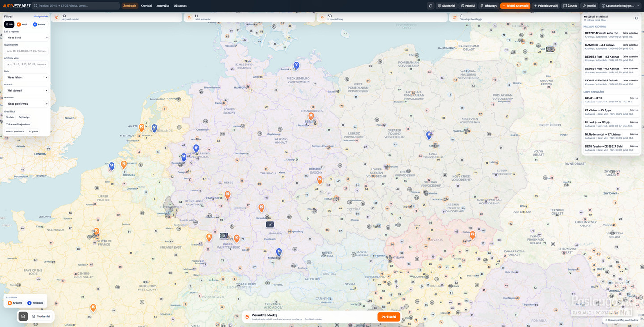Switch to the Autovežiai tab
Viewport: 644px width, 327px height.
click(163, 6)
